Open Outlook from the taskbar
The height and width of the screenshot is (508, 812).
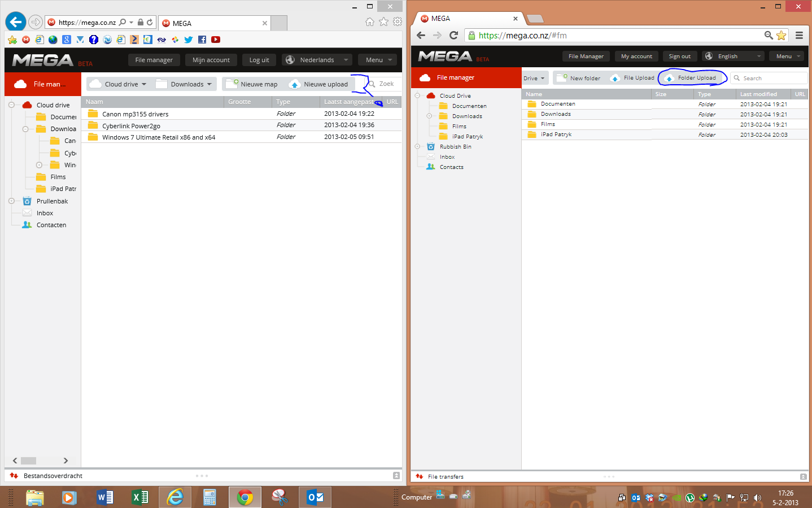(315, 497)
